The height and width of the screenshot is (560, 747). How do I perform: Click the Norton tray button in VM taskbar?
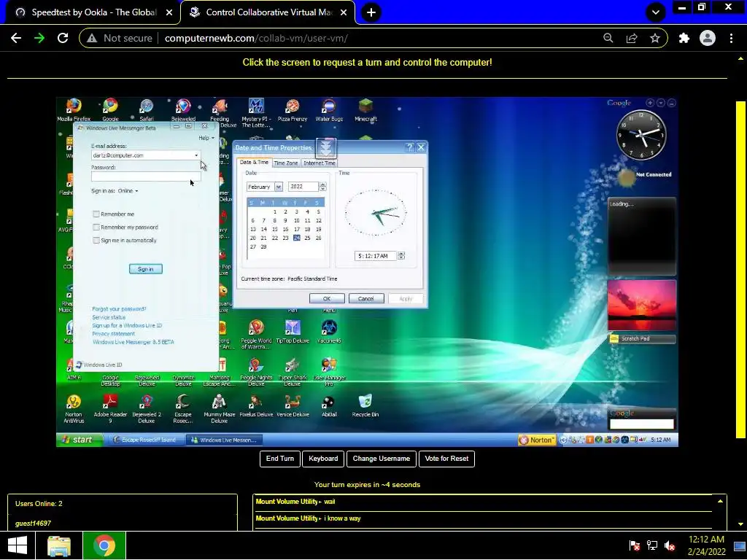[x=538, y=440]
